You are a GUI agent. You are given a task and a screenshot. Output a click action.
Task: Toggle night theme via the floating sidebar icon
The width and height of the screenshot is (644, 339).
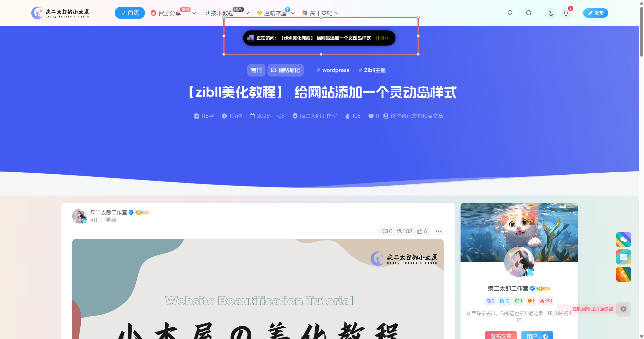point(623,274)
